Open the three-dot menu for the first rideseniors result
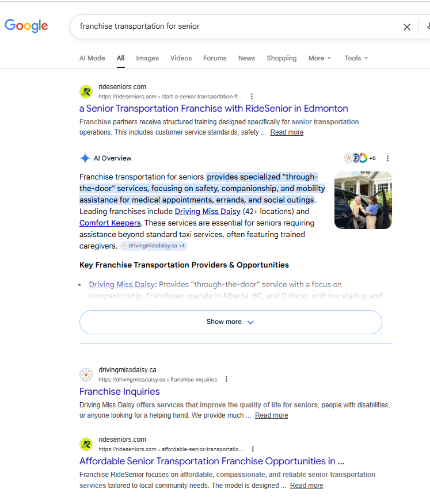Screen dimensions: 430x504 click(252, 97)
